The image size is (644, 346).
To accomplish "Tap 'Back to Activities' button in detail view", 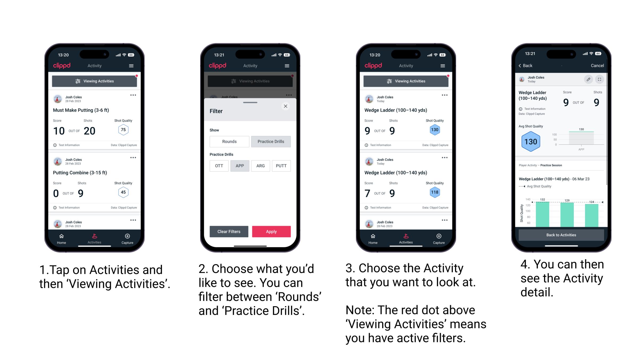I will 561,235.
